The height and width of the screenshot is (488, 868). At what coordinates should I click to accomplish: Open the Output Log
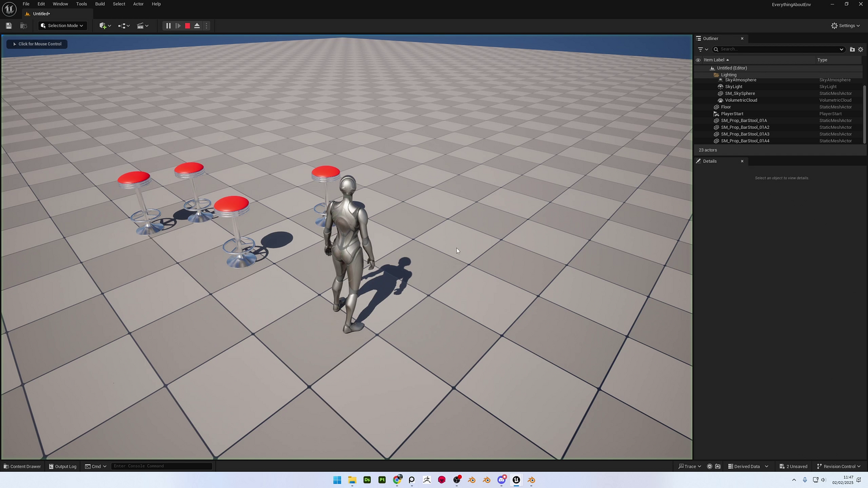click(62, 467)
